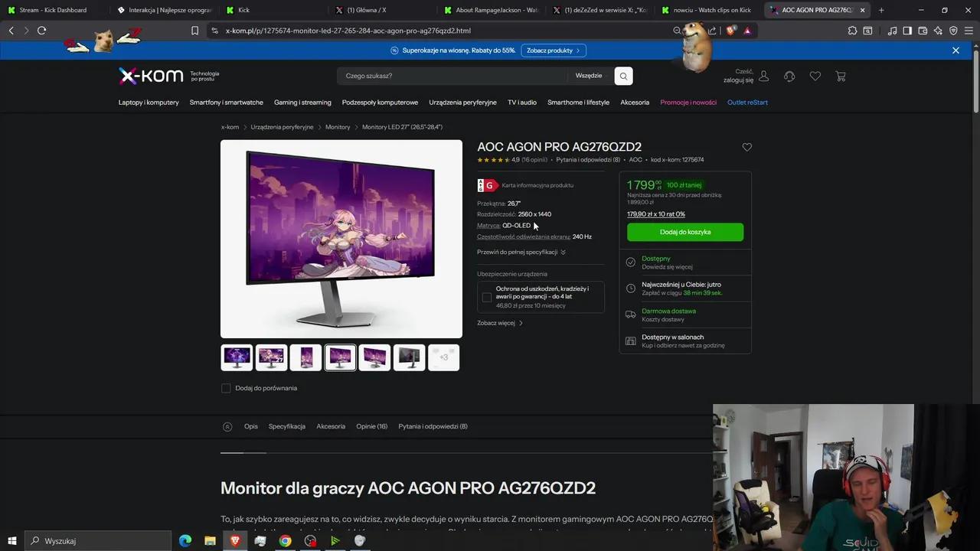Click the 4,9 star rating opinions link
Image resolution: width=980 pixels, height=551 pixels.
[512, 160]
